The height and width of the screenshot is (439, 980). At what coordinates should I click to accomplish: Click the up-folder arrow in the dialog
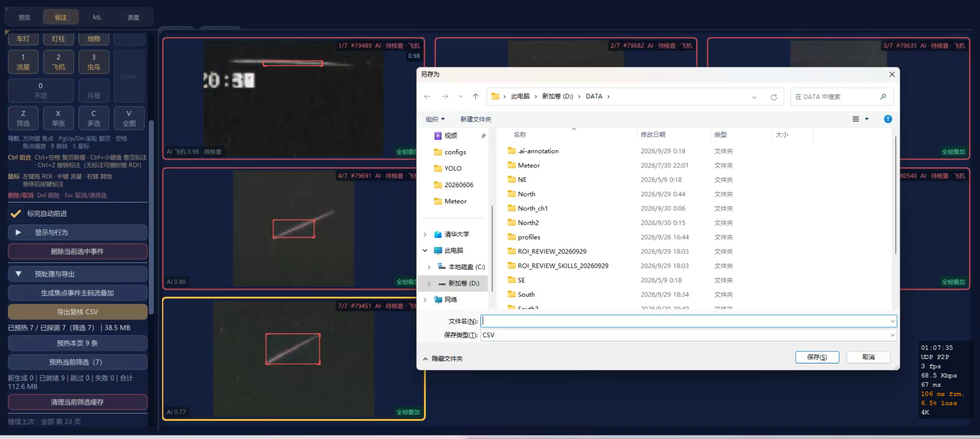[x=476, y=96]
